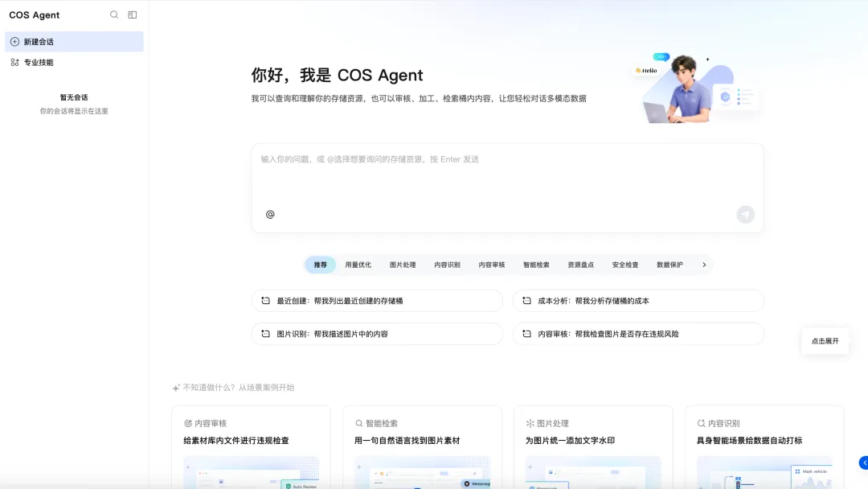The width and height of the screenshot is (868, 489).
Task: Click the @ resource mention icon
Action: (270, 214)
